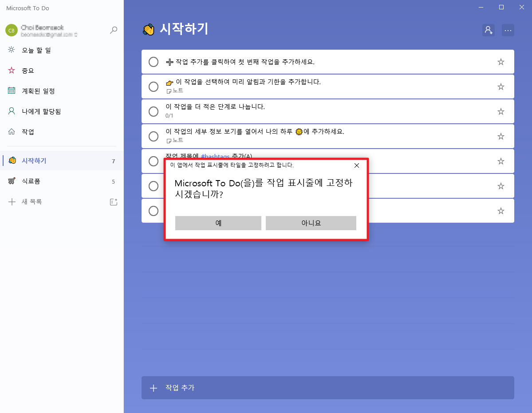
Task: Open search with the magnifier icon
Action: click(x=114, y=30)
